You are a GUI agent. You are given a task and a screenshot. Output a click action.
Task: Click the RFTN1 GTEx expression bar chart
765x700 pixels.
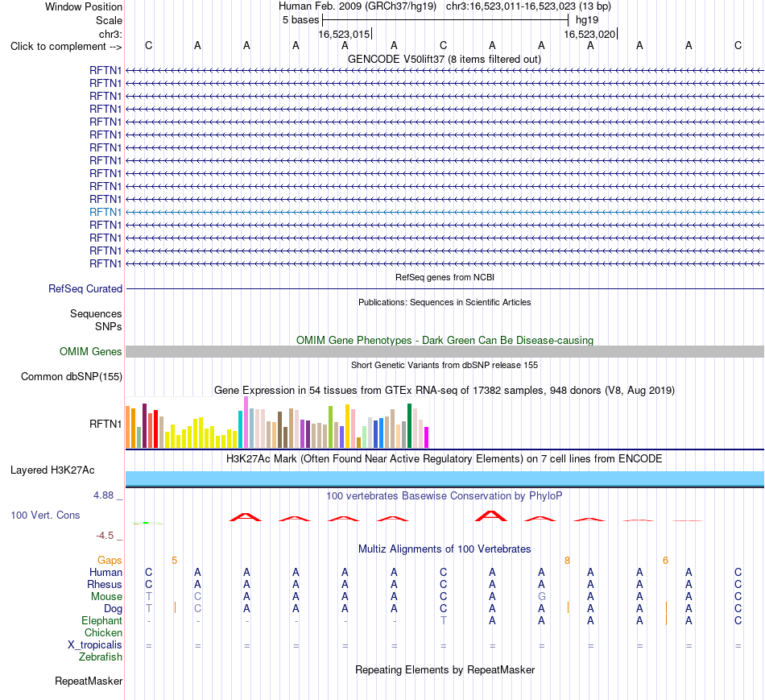(277, 423)
